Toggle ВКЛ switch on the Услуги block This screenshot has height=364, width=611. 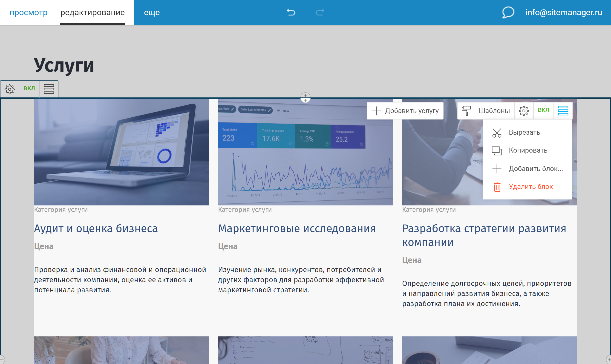point(29,89)
